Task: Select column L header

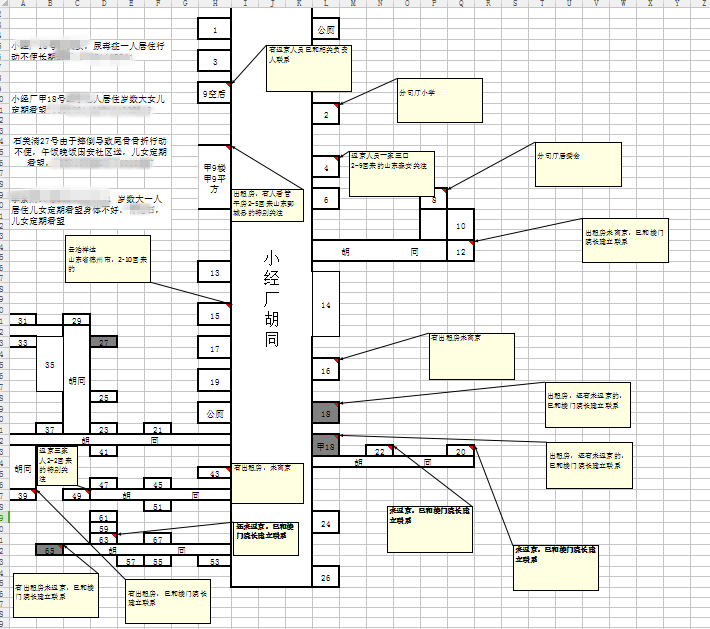Action: coord(324,4)
